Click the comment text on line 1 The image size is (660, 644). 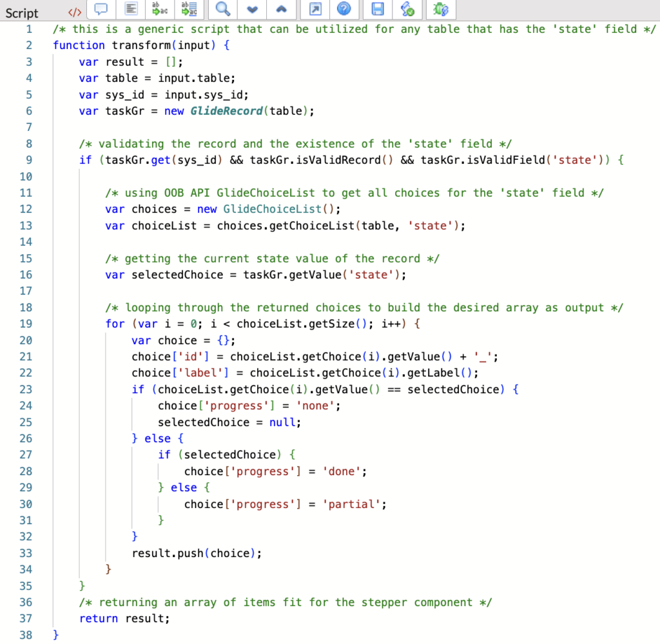click(x=354, y=29)
